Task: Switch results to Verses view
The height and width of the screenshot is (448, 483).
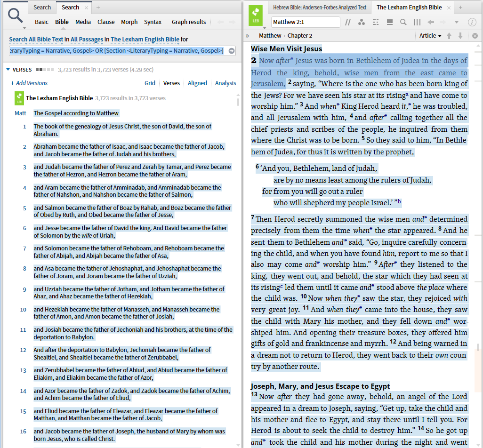Action: (171, 83)
